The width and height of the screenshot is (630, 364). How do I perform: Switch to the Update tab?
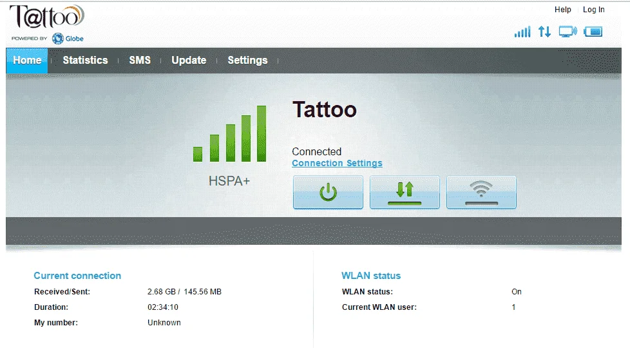[189, 61]
